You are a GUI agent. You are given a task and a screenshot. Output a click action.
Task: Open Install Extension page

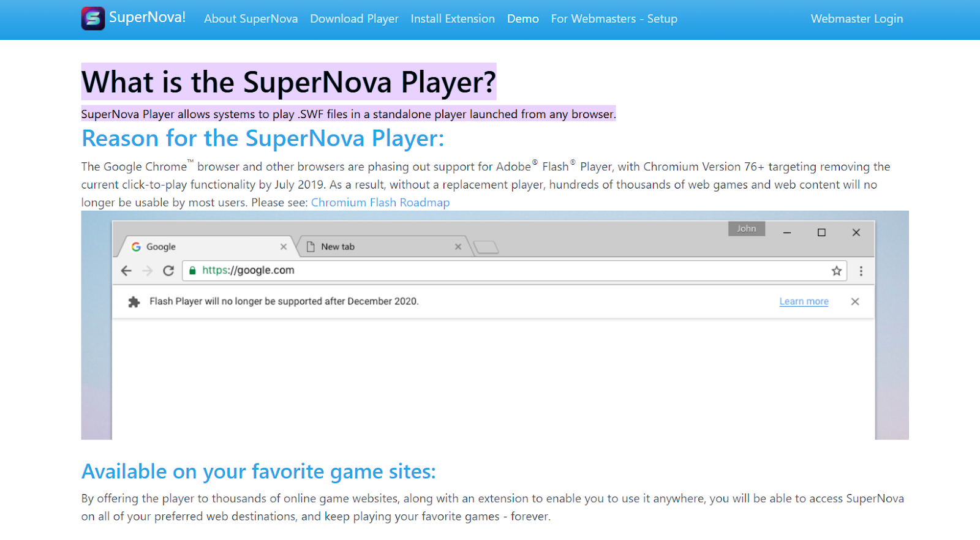453,19
